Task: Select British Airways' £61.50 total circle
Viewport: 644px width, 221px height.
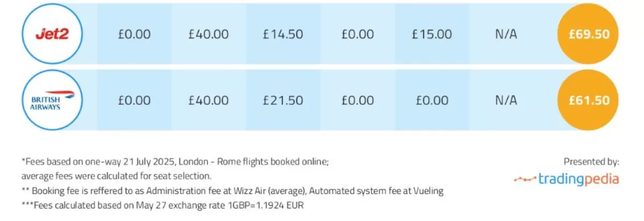Action: click(589, 100)
